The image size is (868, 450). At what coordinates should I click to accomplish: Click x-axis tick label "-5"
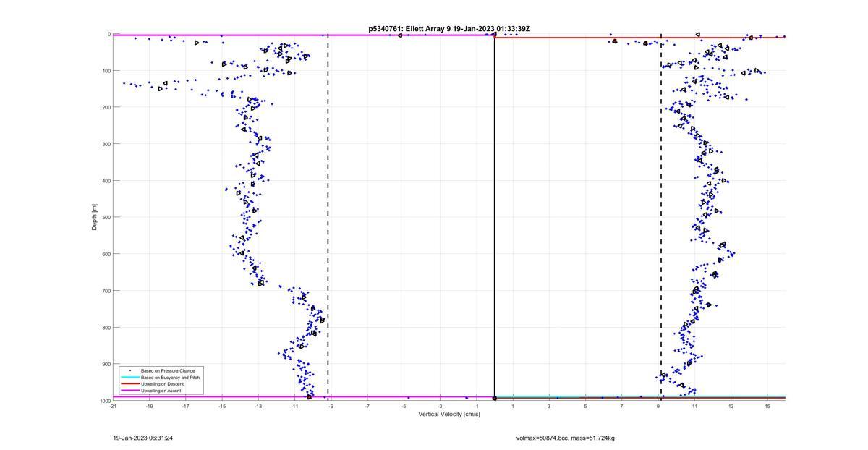tap(404, 407)
